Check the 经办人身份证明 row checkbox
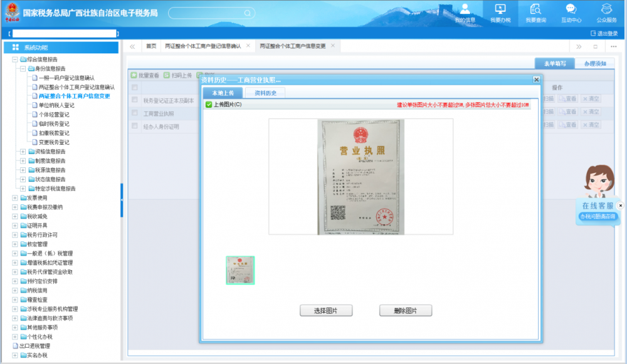Image resolution: width=627 pixels, height=364 pixels. [x=134, y=126]
